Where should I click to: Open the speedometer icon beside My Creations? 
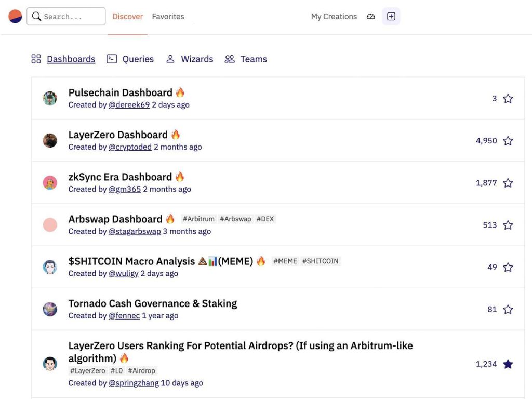coord(371,16)
